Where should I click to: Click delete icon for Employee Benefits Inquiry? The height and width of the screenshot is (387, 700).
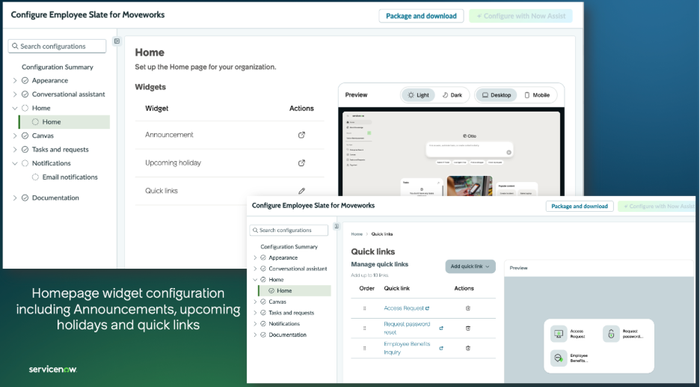pos(468,348)
